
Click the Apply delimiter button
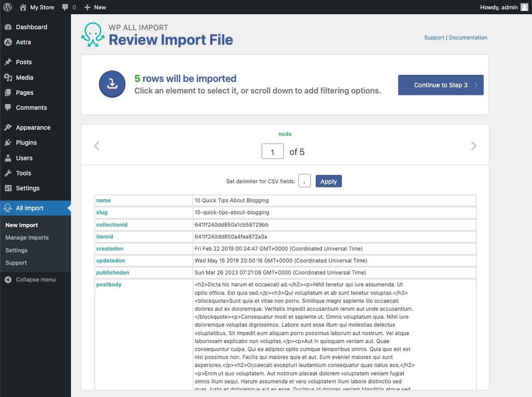[328, 181]
